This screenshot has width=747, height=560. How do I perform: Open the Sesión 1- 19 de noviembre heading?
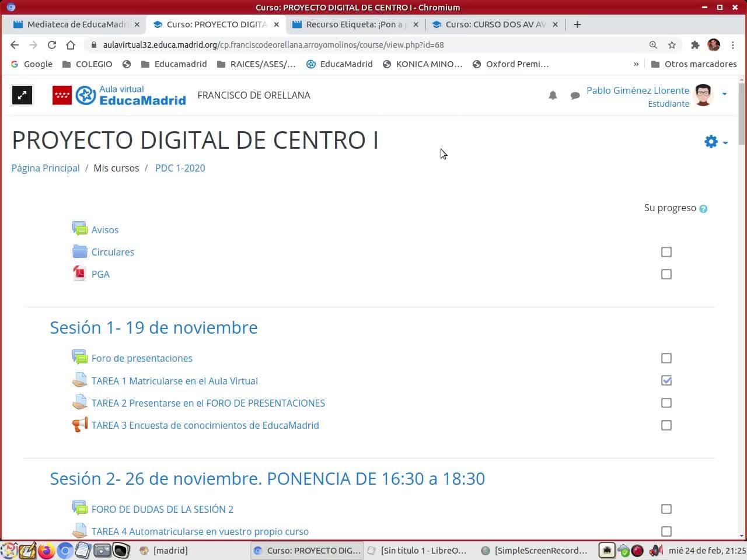click(x=153, y=327)
